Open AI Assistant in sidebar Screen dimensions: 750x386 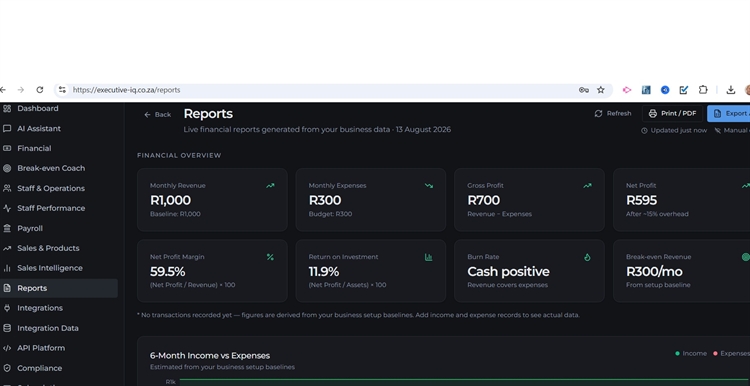click(39, 129)
